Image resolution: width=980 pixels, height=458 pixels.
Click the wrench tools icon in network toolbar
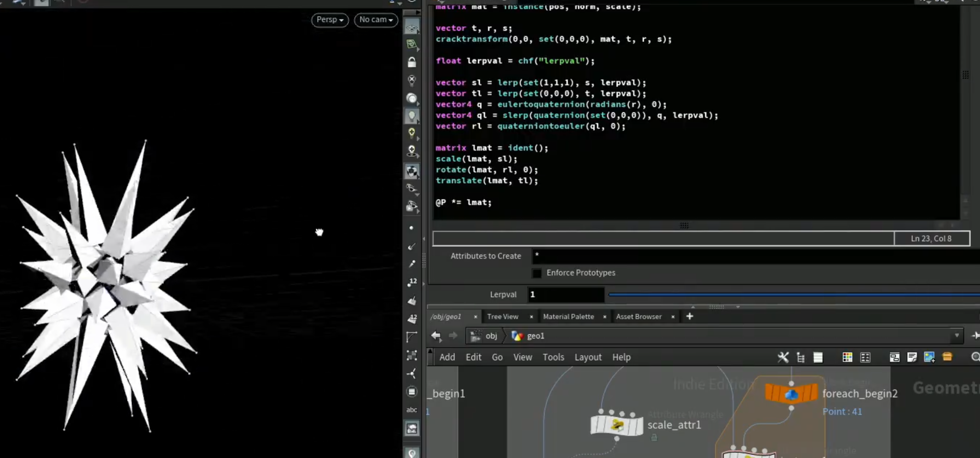pos(783,357)
